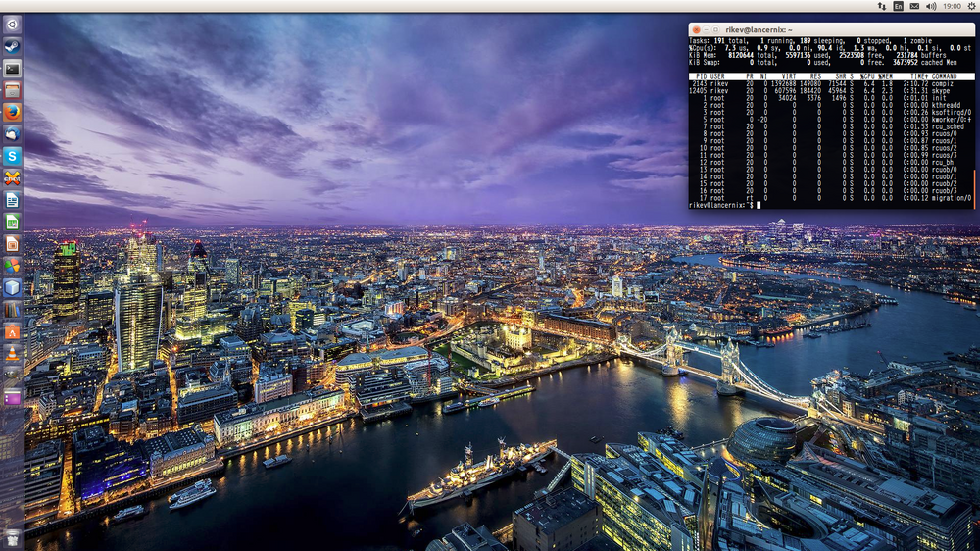The height and width of the screenshot is (551, 980).
Task: Open the system session gear menu
Action: coord(972,6)
